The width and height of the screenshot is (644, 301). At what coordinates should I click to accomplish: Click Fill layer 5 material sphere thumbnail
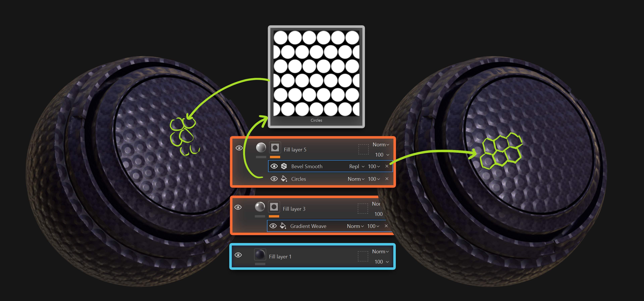click(261, 147)
